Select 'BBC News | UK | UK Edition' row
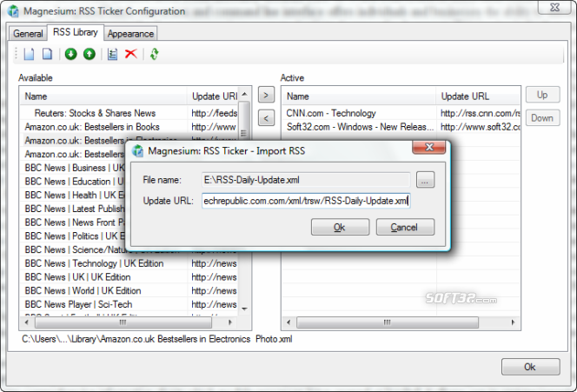 129,277
